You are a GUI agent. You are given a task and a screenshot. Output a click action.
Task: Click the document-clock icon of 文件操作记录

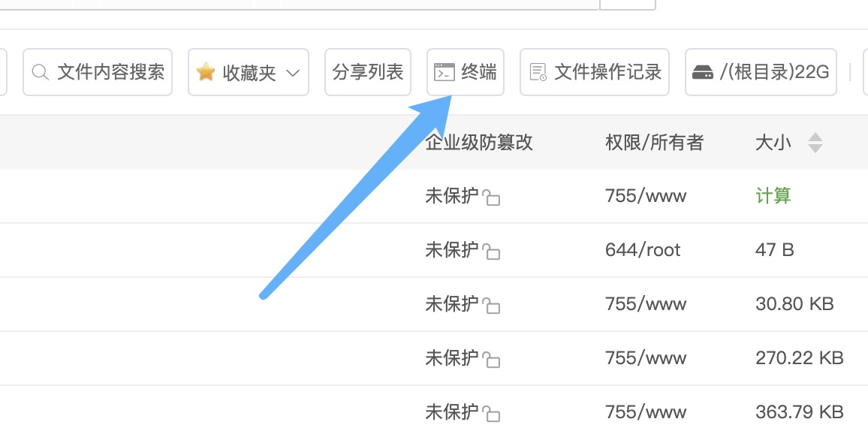pos(538,73)
